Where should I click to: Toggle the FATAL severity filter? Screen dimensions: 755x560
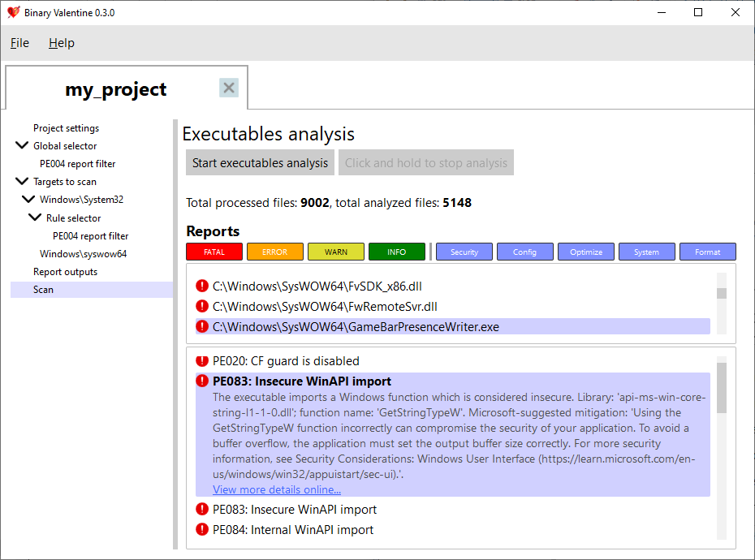[x=214, y=252]
